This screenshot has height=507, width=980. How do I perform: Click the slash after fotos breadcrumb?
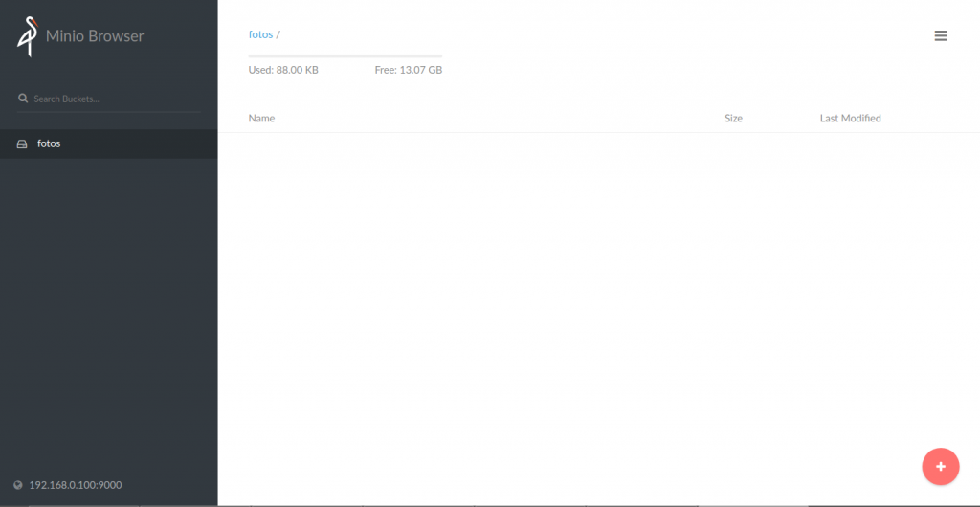(278, 34)
